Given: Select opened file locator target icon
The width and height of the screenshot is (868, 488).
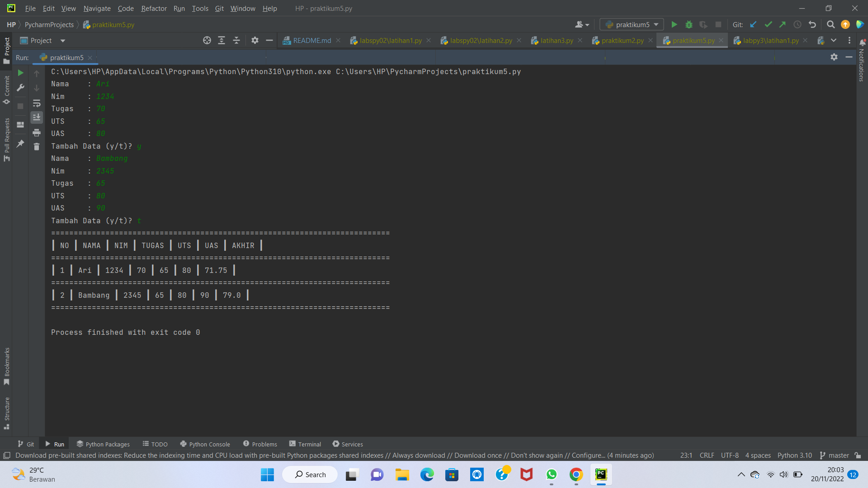Looking at the screenshot, I should tap(207, 40).
